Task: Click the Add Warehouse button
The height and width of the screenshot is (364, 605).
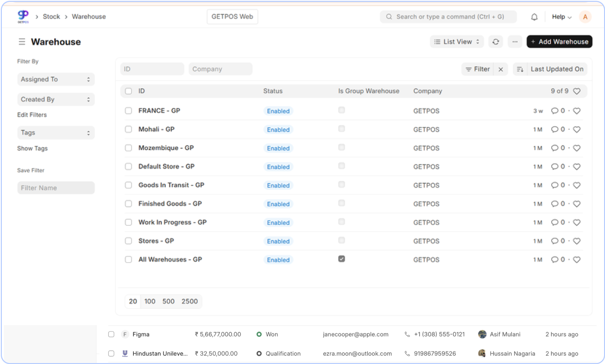Action: [x=559, y=42]
